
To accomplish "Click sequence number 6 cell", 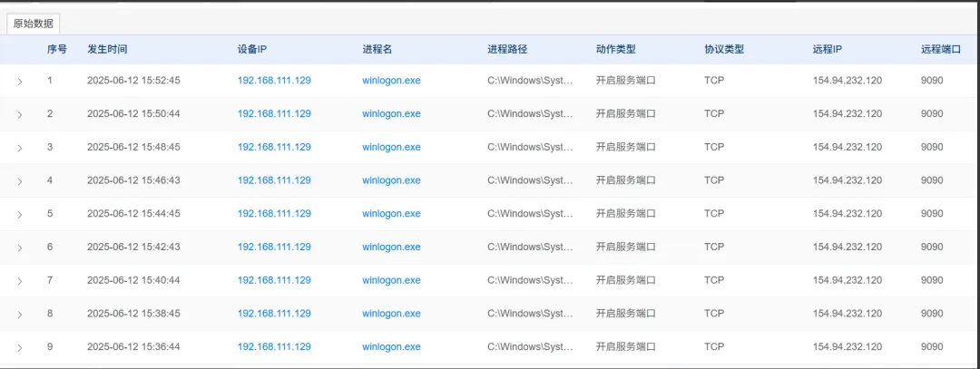I will (50, 247).
